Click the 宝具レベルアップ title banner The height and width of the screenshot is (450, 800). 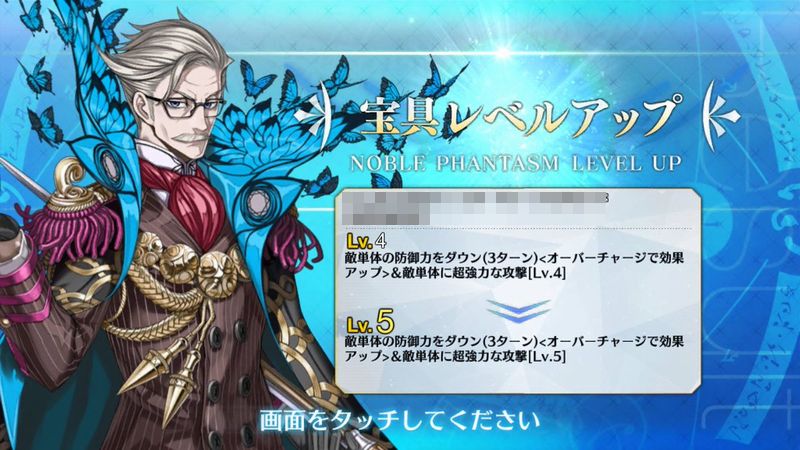(521, 116)
